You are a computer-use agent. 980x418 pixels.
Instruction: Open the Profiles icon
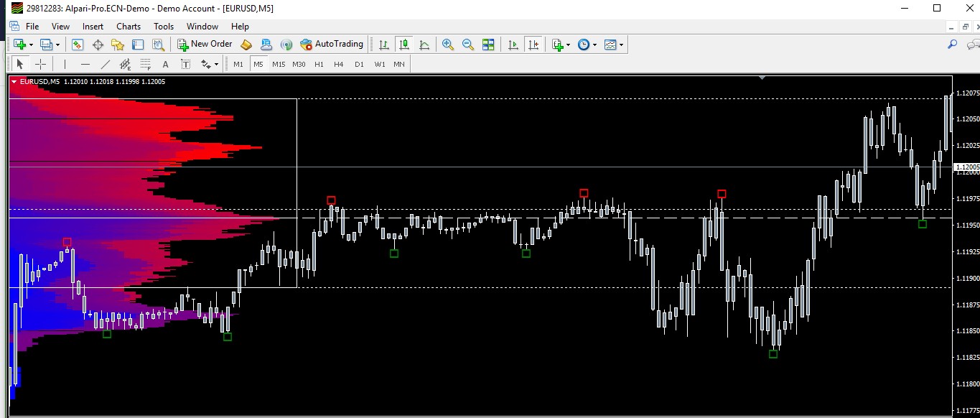(47, 45)
